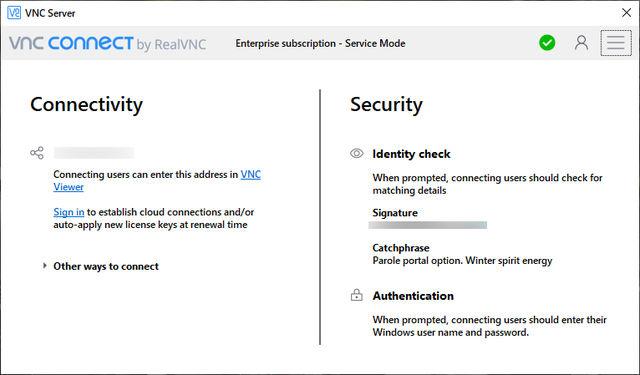
Task: Click 'Enterprise subscription - Service Mode' text
Action: tap(320, 43)
